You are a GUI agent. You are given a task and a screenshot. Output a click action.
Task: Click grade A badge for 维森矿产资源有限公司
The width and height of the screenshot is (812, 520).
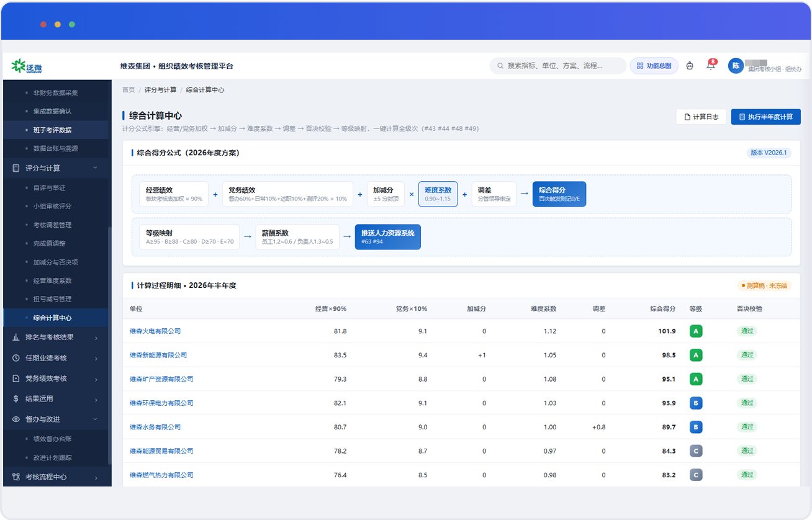pyautogui.click(x=696, y=379)
